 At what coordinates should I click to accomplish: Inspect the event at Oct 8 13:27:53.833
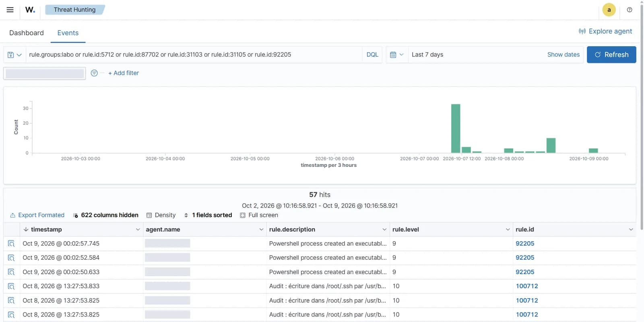tap(11, 286)
